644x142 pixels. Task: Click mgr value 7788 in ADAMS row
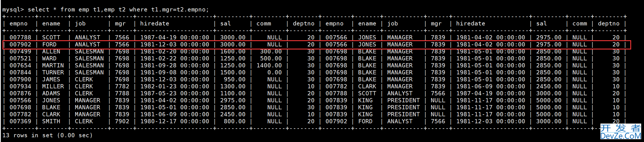tap(122, 93)
